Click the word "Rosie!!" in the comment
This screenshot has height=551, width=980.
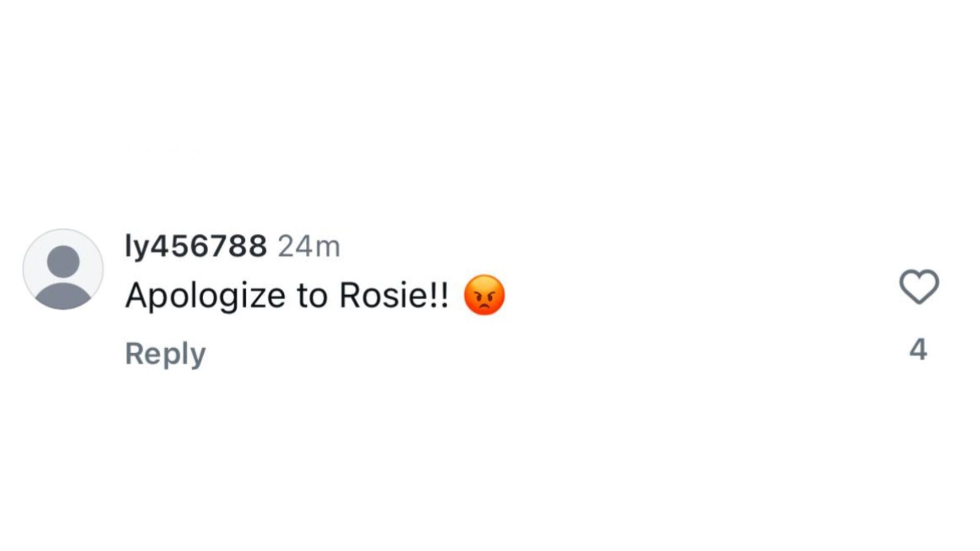coord(394,296)
